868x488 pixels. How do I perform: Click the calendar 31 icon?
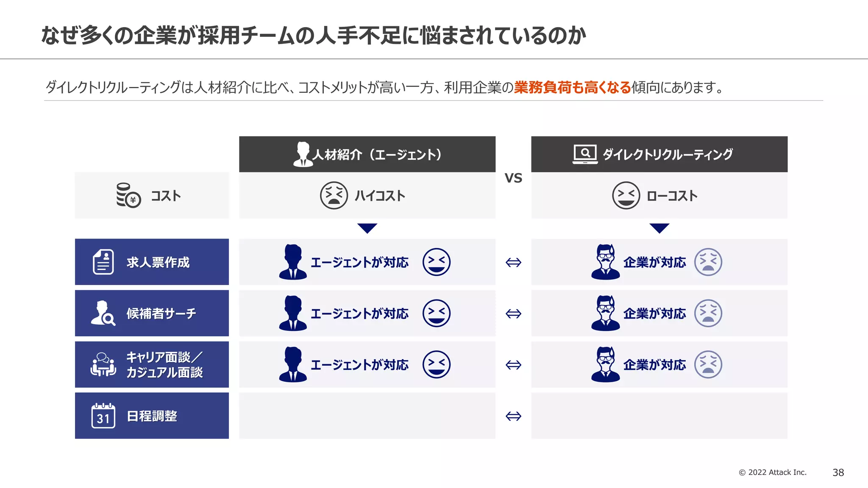click(103, 416)
